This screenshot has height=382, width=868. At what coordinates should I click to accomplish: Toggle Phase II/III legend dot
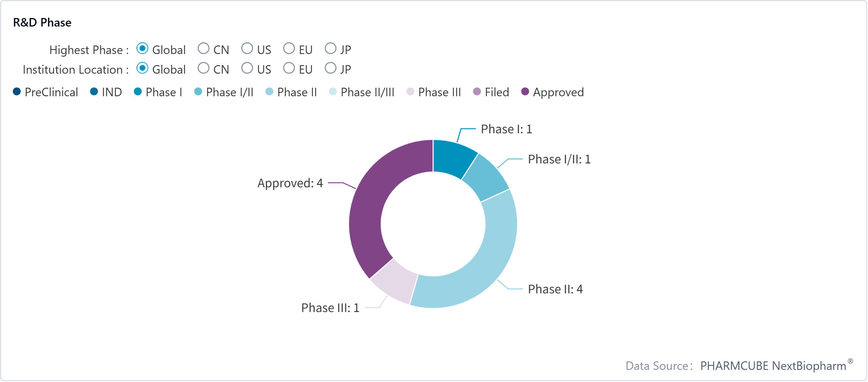pyautogui.click(x=333, y=92)
